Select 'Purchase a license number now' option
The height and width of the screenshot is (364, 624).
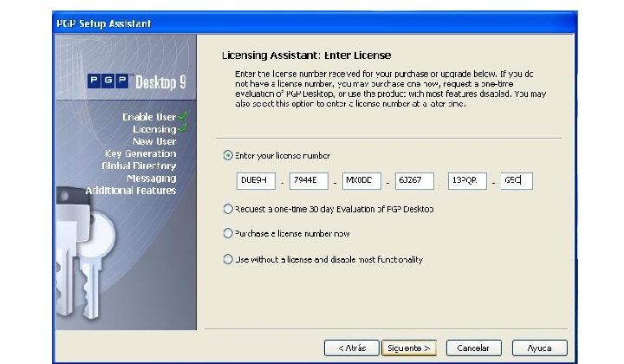coord(228,233)
